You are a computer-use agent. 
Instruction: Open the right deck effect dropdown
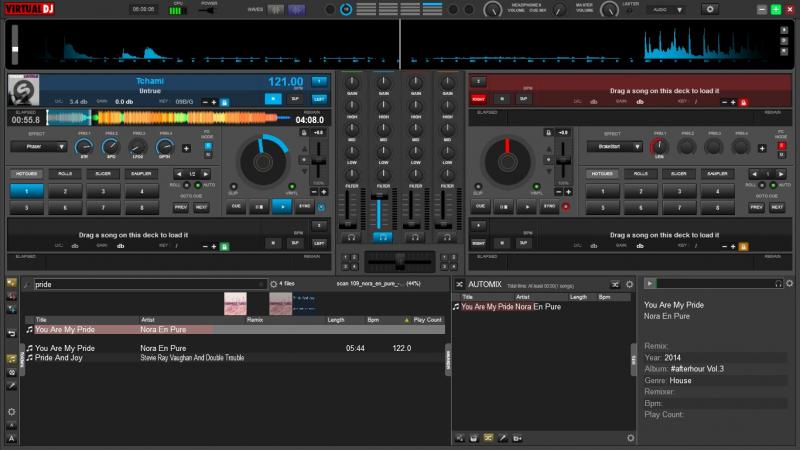point(614,147)
